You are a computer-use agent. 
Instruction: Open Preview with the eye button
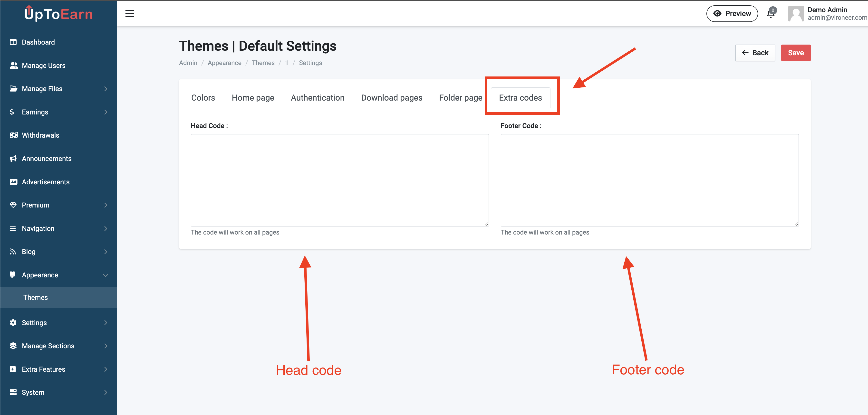[x=732, y=13]
